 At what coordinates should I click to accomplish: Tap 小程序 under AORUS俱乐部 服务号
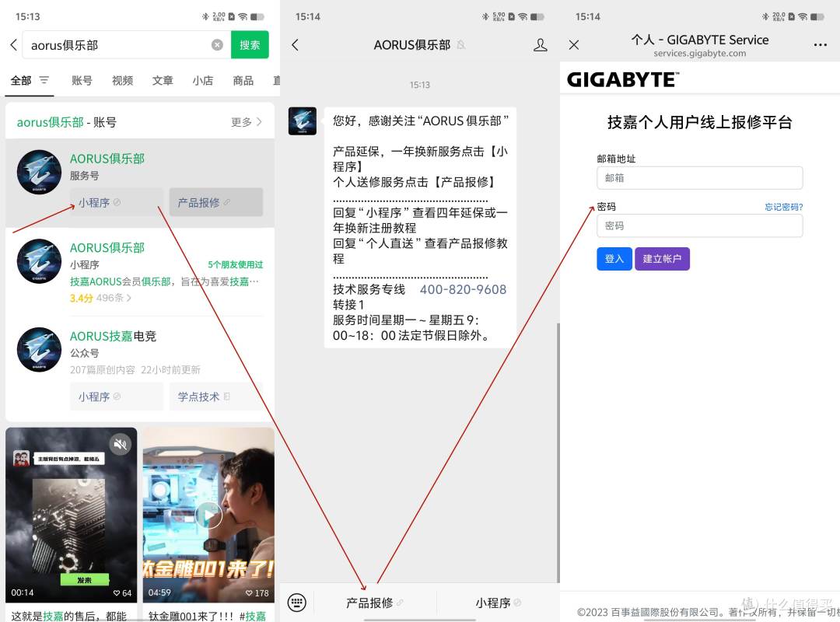116,202
